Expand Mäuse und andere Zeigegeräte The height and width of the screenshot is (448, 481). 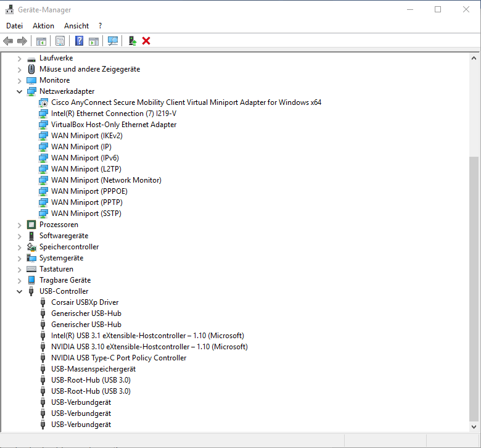[x=19, y=70]
